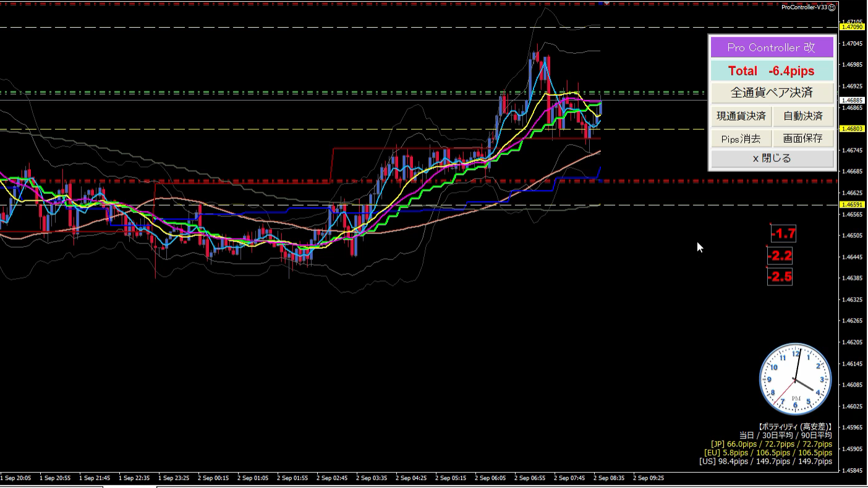
Task: Click the 当日 / 30日平均 / 90日平均 line
Action: pos(786,435)
